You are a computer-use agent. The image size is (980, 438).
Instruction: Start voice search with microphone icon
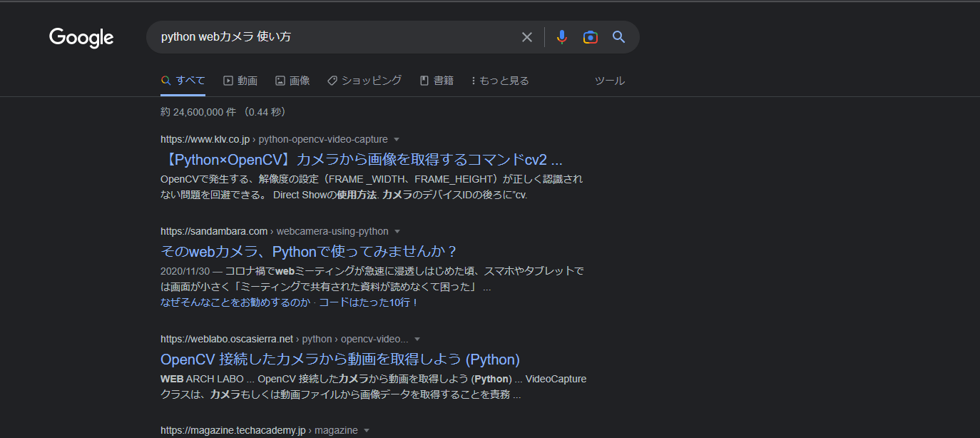pos(562,37)
